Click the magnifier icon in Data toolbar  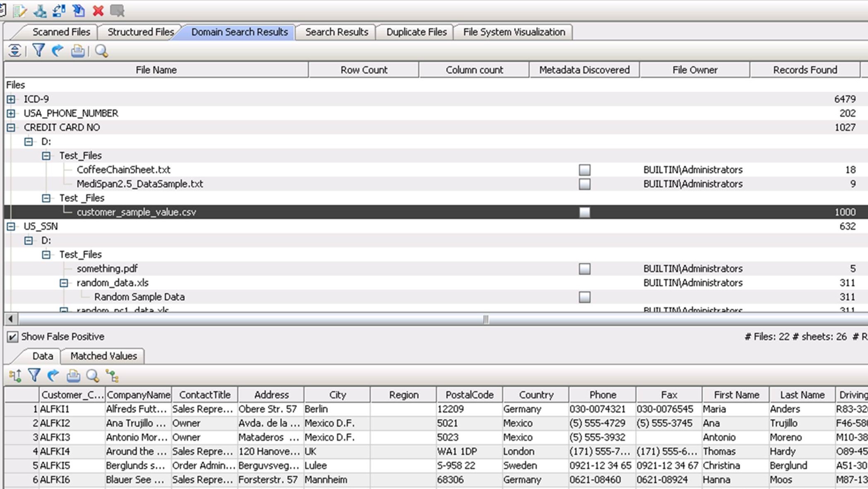[x=92, y=376]
